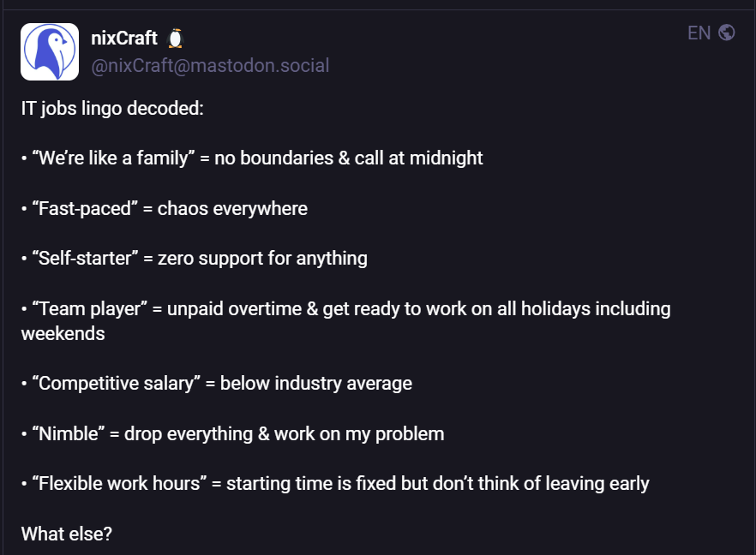Click the word "weekends" on the wrapped line
The image size is (756, 555).
pos(63,334)
